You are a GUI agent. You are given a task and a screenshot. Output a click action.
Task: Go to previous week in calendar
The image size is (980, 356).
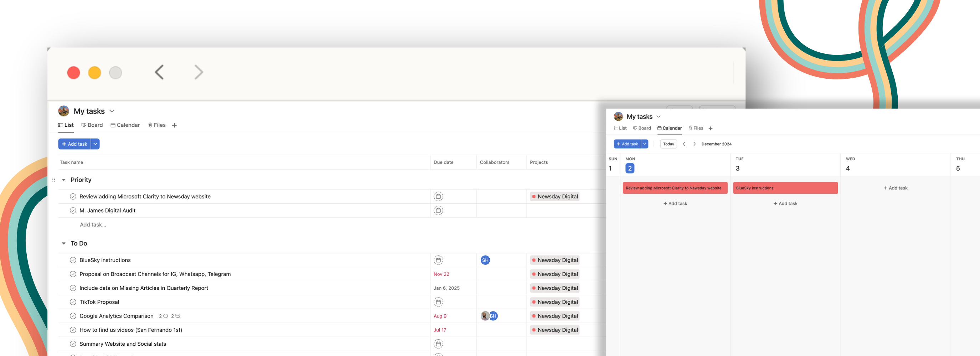(684, 144)
